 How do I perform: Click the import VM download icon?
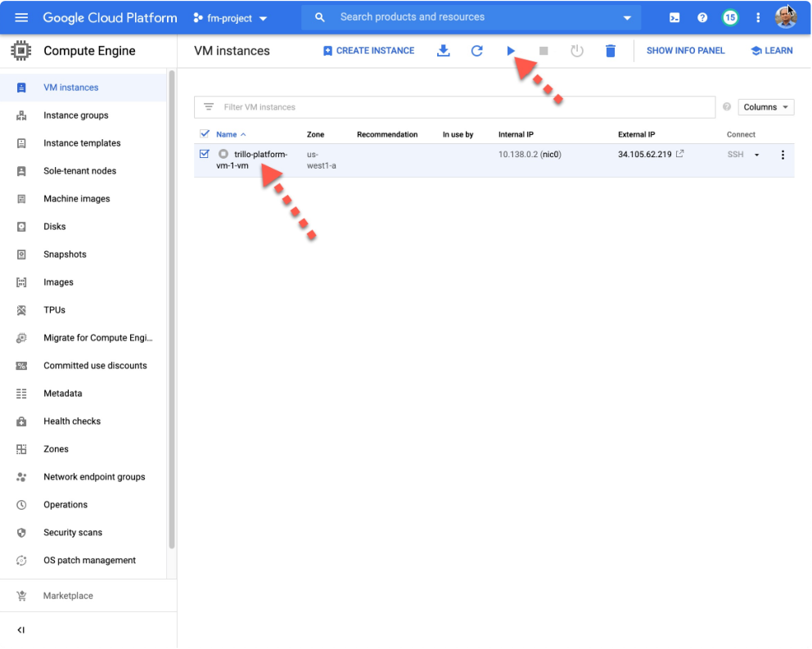[444, 51]
